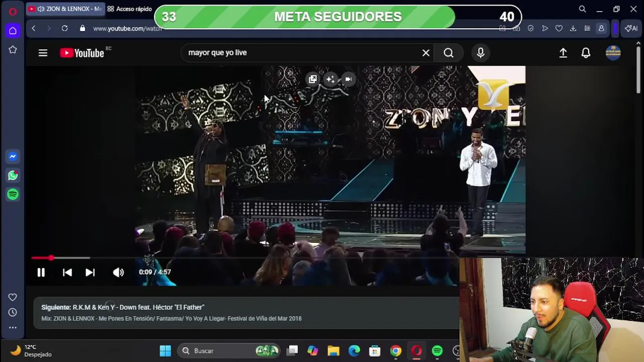This screenshot has height=362, width=644.
Task: Click 'Siguiente: R.K.M & Ken Y - Down' text
Action: point(123,307)
